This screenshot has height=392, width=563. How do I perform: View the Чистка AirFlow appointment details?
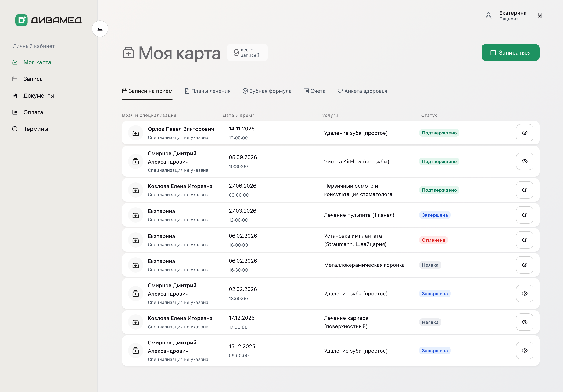[x=525, y=162]
